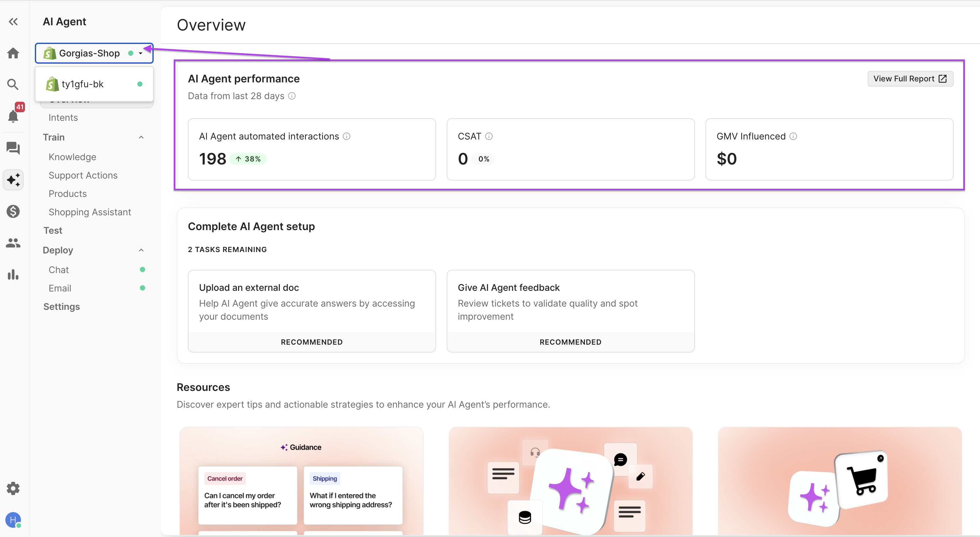
Task: Click the GMV Influenced metric card
Action: pyautogui.click(x=829, y=149)
